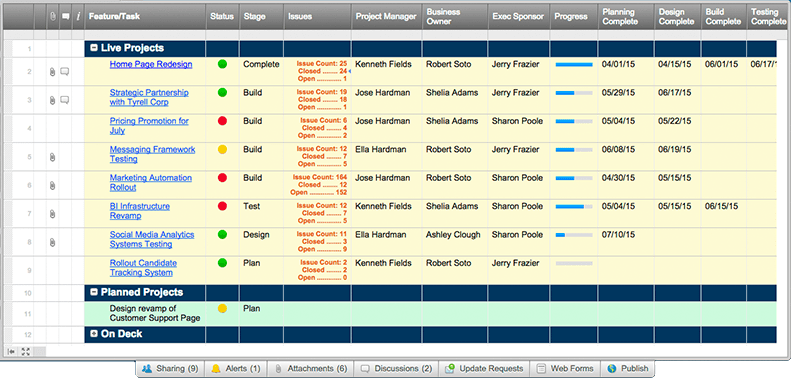Open attachment on Marketing Automation Rollout row
The width and height of the screenshot is (791, 378).
point(52,186)
